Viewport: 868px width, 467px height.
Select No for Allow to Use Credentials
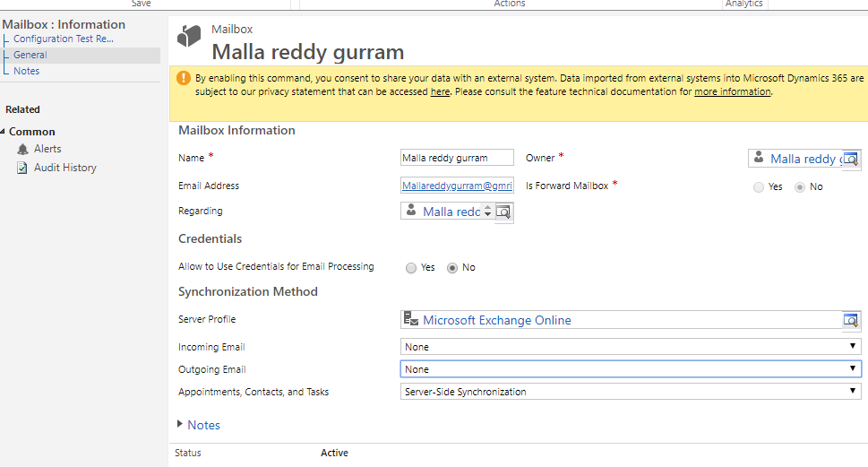[x=452, y=268]
